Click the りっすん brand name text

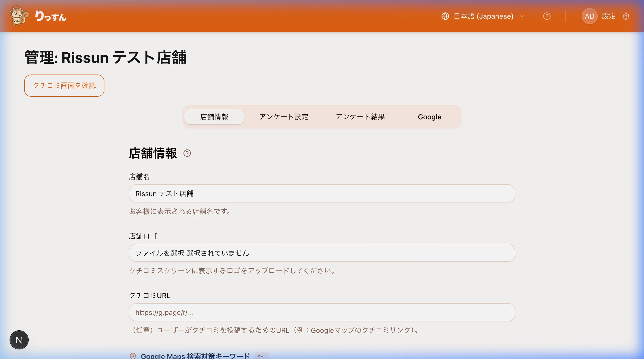click(x=51, y=16)
